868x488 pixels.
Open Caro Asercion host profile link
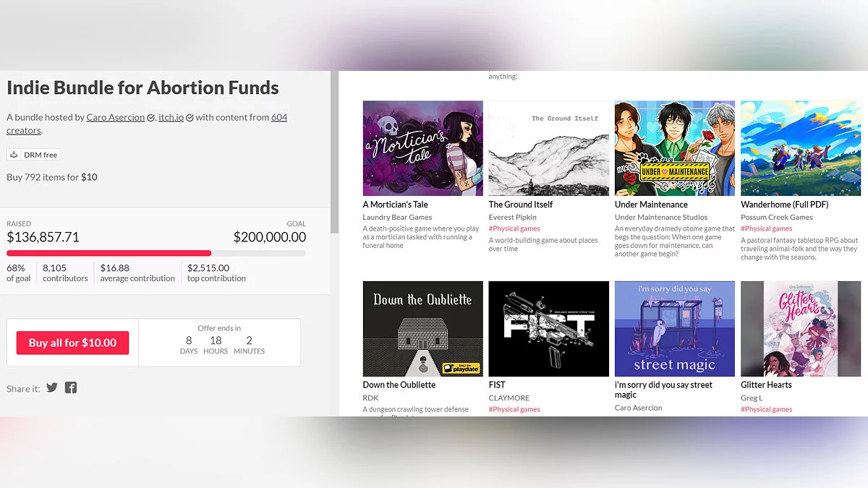pyautogui.click(x=115, y=117)
